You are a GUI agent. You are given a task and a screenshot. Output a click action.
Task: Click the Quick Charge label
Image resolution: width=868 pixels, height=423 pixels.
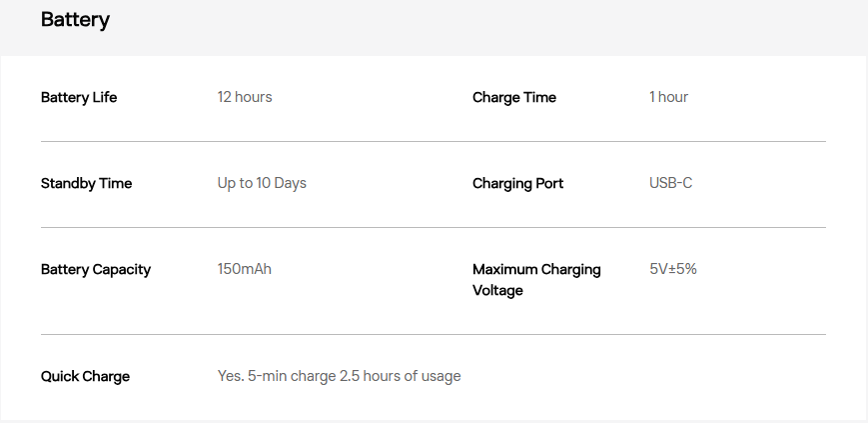tap(85, 376)
